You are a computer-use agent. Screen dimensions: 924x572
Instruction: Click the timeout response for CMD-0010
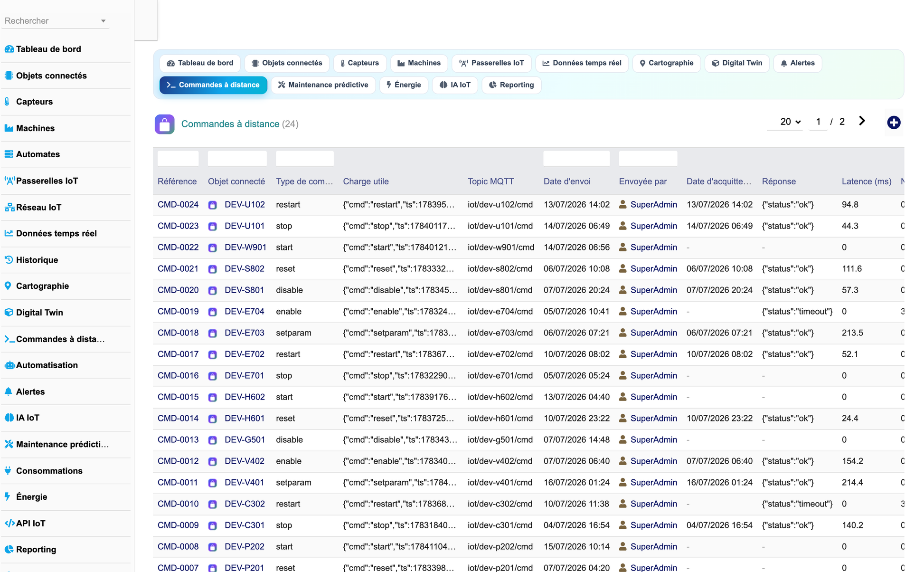pos(797,504)
